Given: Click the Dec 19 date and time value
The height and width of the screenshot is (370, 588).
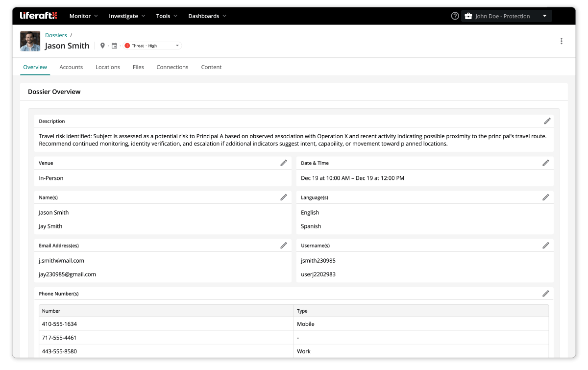Looking at the screenshot, I should (x=352, y=178).
